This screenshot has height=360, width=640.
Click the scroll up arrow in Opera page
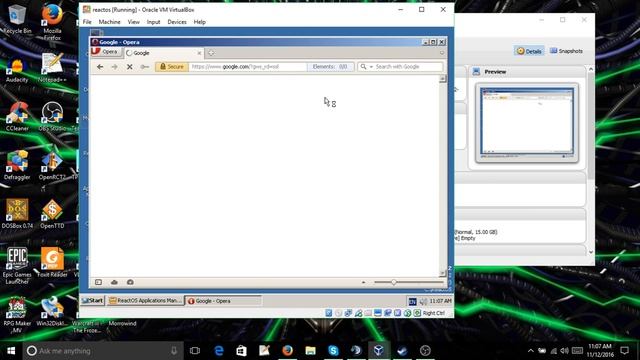click(x=442, y=78)
